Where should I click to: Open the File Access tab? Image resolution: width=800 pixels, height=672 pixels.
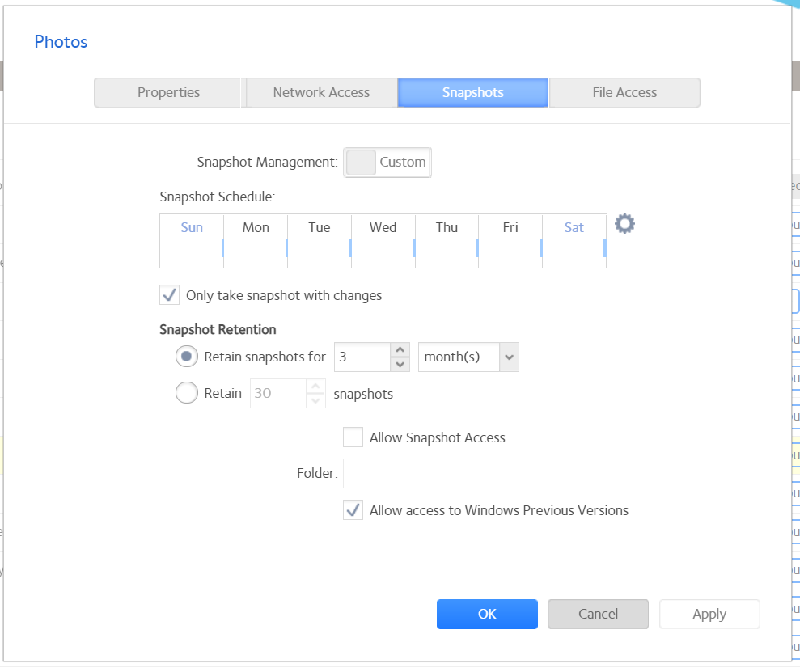click(624, 92)
